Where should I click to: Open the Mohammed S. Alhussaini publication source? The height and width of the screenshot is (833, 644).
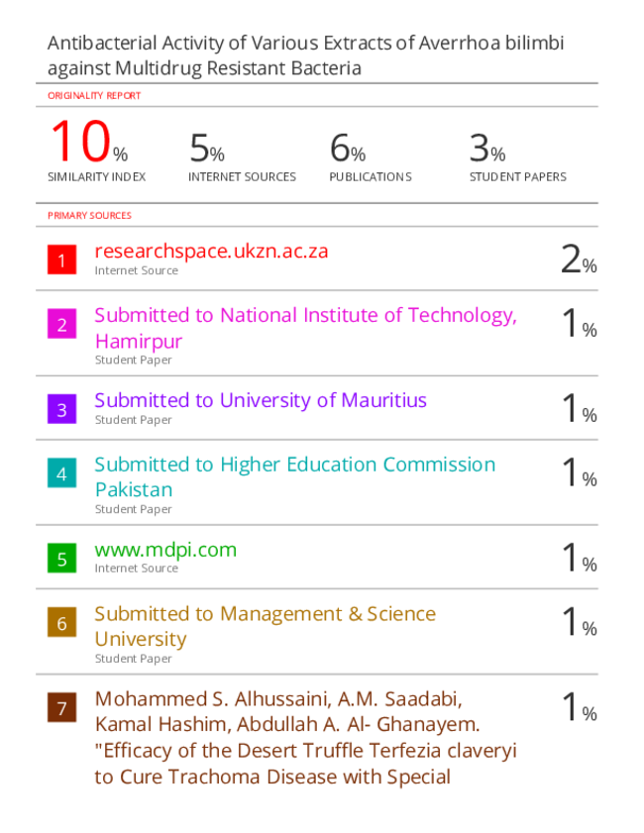305,737
